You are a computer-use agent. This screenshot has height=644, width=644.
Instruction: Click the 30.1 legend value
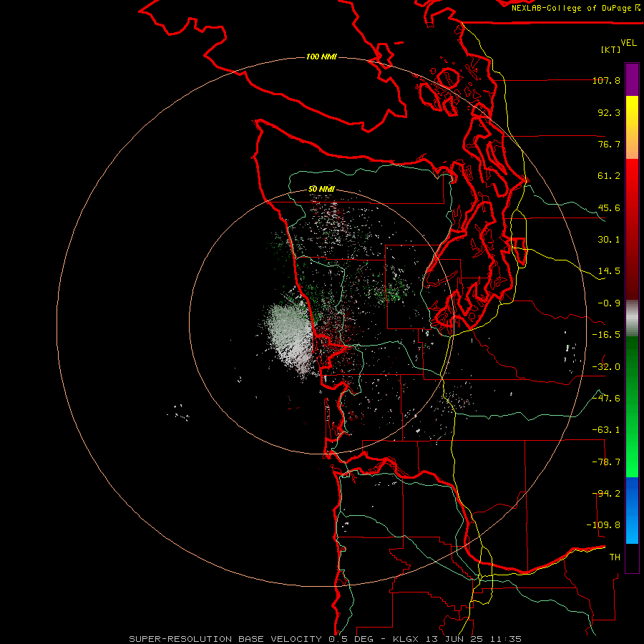click(609, 240)
